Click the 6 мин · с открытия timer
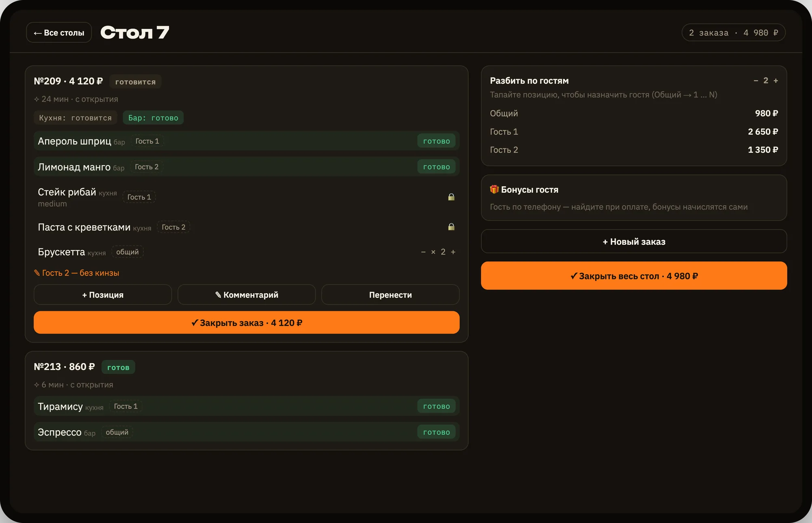Viewport: 812px width, 523px height. (x=73, y=385)
